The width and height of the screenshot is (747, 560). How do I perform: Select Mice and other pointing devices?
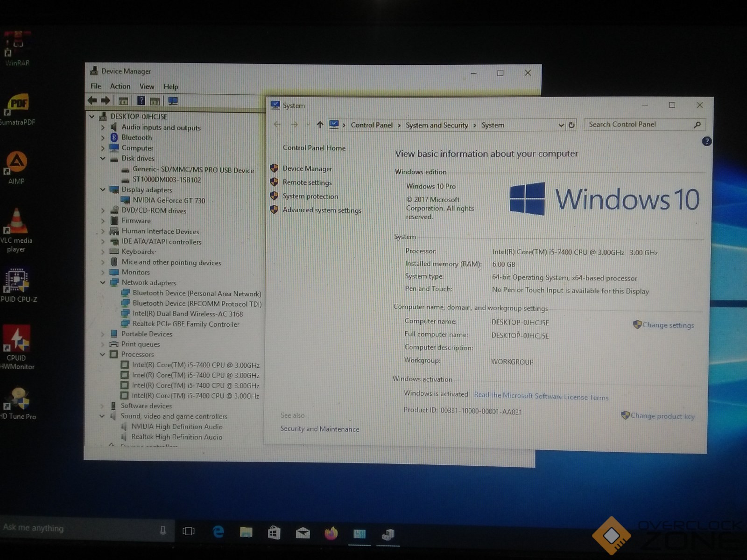(171, 262)
